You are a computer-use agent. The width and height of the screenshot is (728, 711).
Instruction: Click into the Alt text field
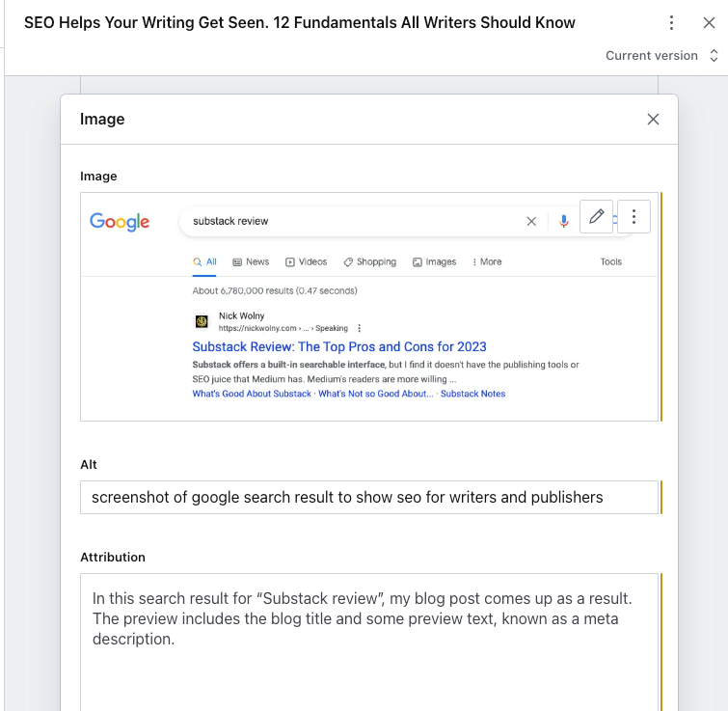click(369, 498)
